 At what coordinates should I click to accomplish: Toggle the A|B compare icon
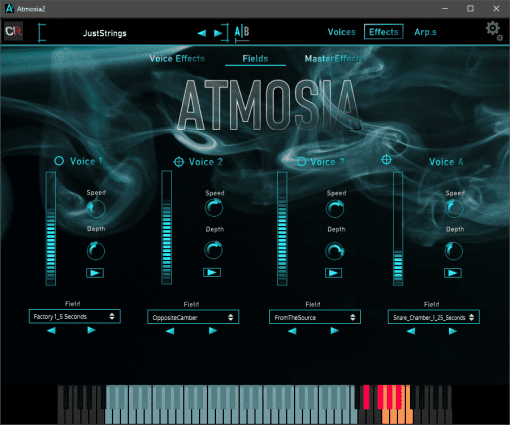pyautogui.click(x=242, y=33)
